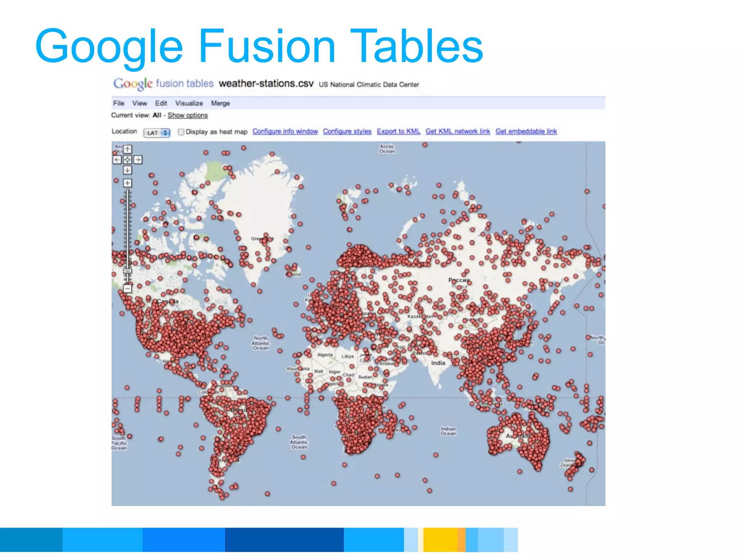The image size is (747, 560).
Task: Click the Chad label on the map
Action: tap(348, 375)
